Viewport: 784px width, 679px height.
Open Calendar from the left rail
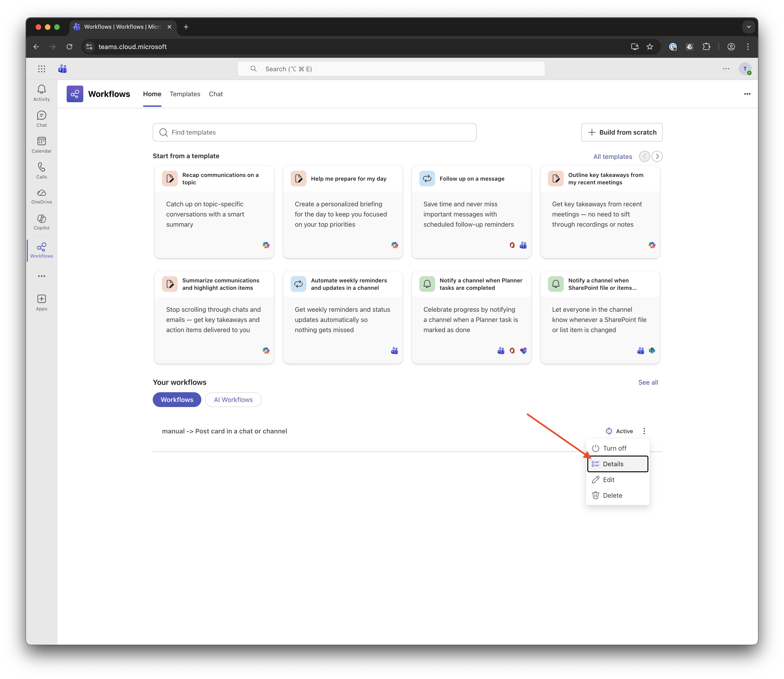point(41,145)
